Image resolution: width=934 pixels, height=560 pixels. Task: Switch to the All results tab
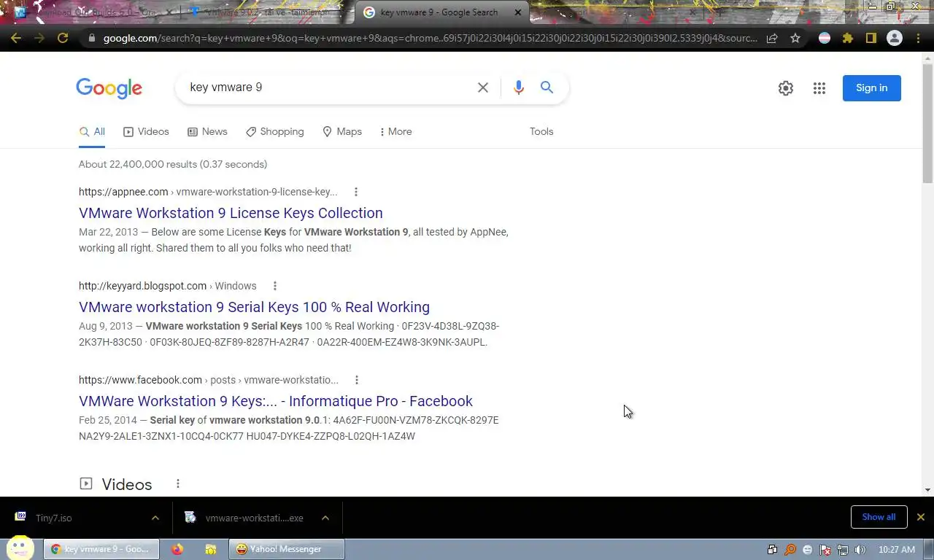tap(92, 132)
